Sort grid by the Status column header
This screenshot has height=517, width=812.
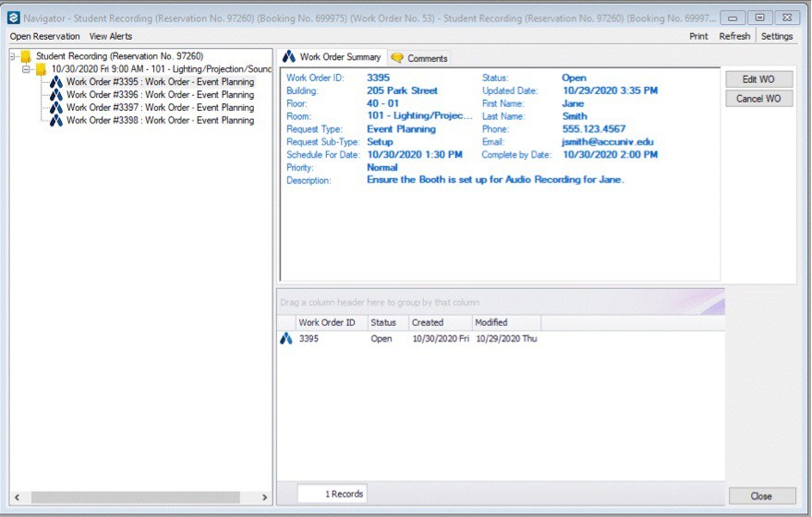(383, 322)
